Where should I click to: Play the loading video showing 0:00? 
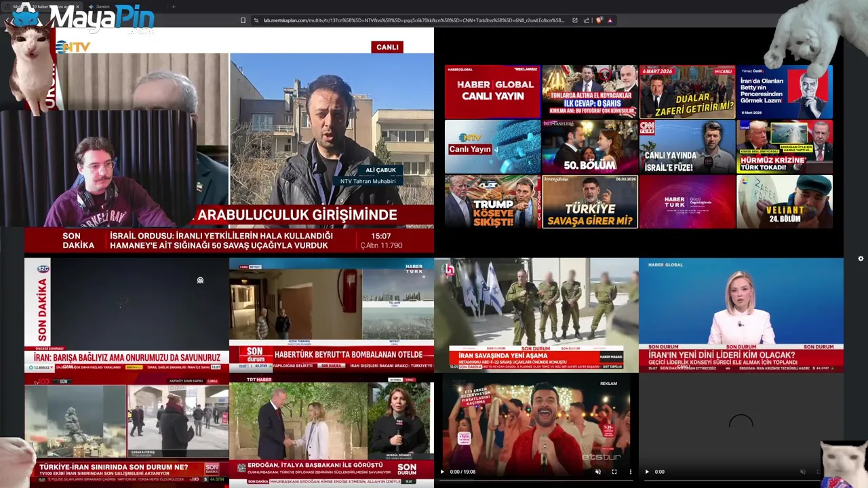[647, 472]
